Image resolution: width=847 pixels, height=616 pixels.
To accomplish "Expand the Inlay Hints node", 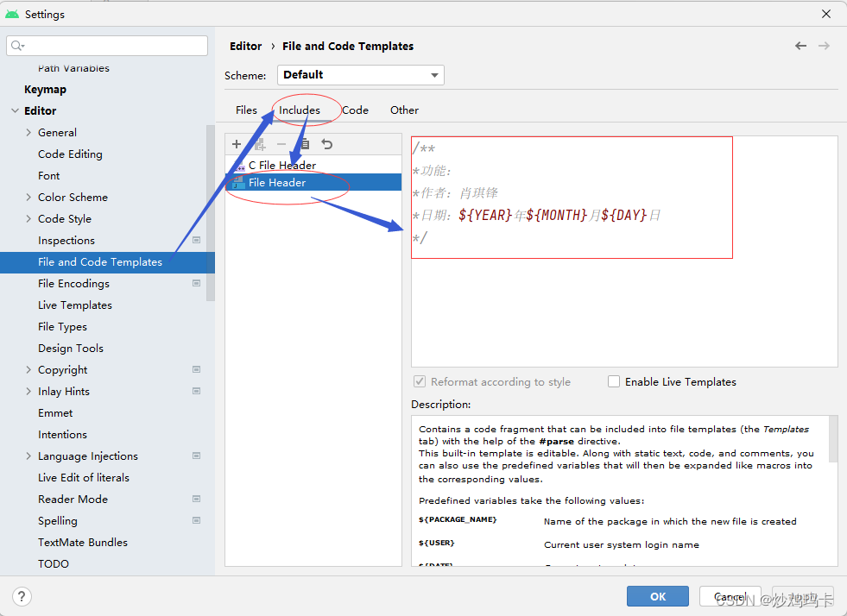I will [28, 392].
